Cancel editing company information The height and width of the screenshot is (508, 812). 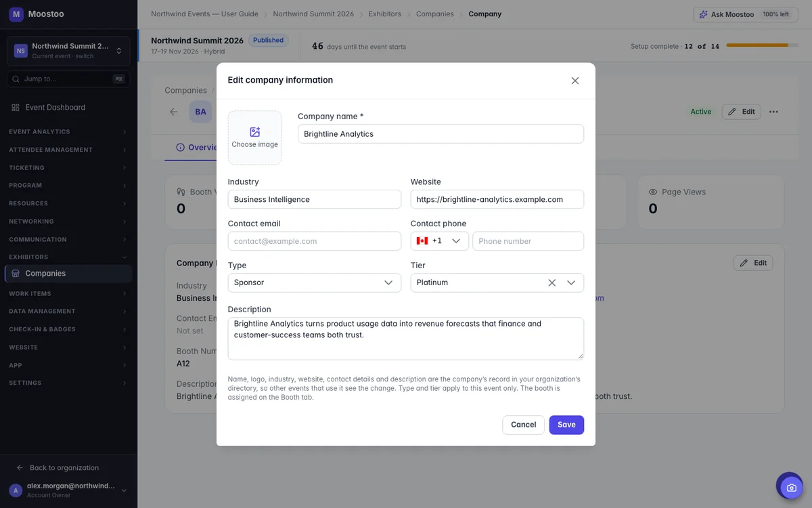523,425
